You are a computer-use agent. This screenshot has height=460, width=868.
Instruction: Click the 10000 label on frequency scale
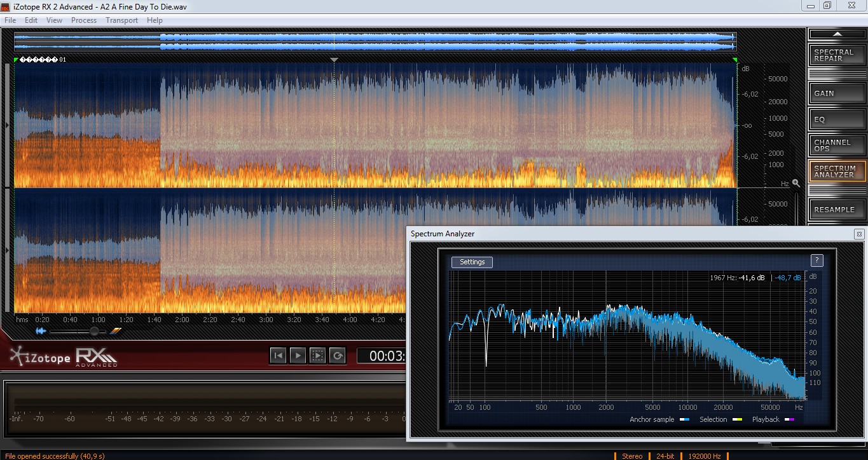[778, 118]
